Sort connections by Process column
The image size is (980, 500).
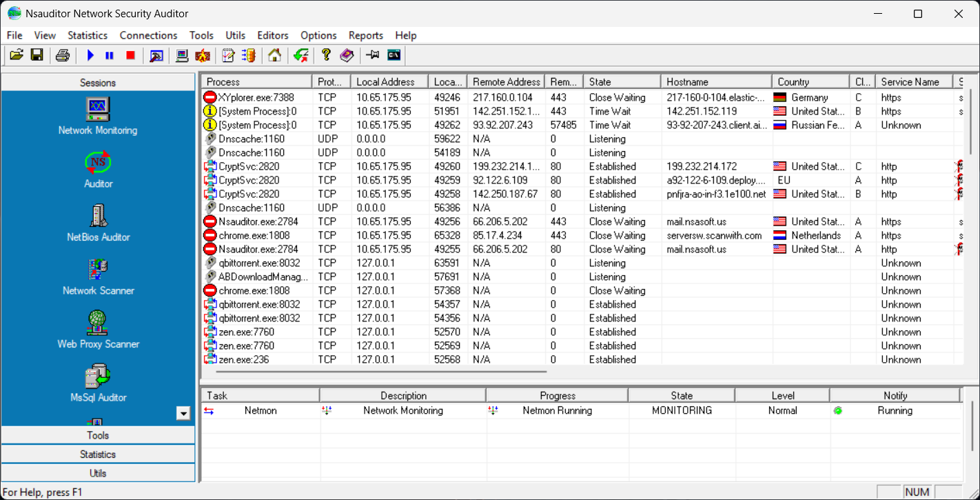256,81
